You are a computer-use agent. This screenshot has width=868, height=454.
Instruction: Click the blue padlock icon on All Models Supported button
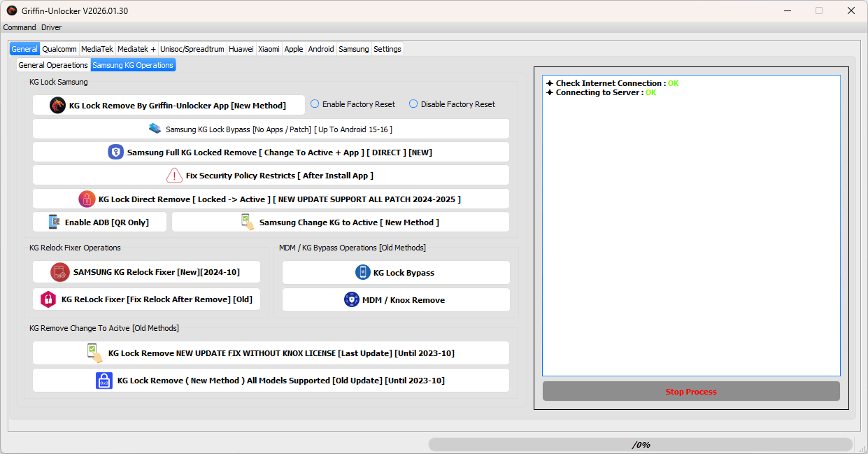point(104,380)
